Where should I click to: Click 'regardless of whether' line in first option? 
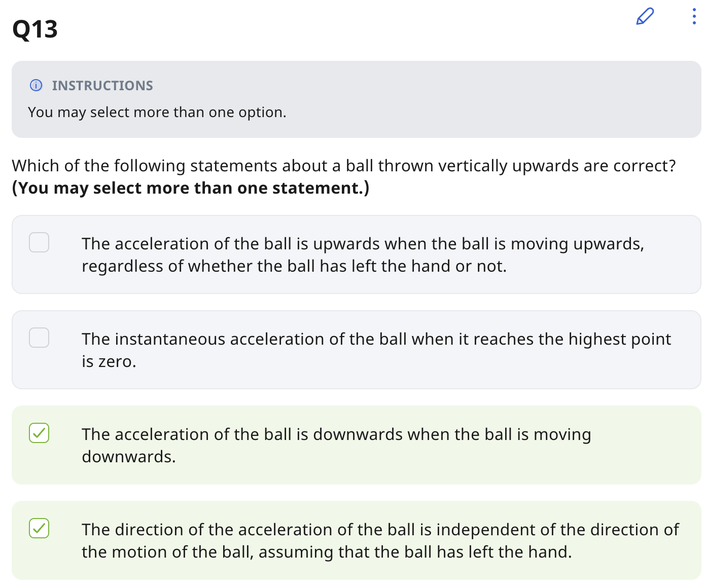point(294,266)
